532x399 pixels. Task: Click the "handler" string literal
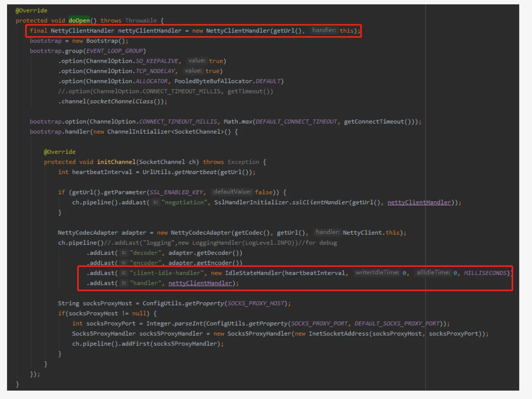tap(146, 283)
